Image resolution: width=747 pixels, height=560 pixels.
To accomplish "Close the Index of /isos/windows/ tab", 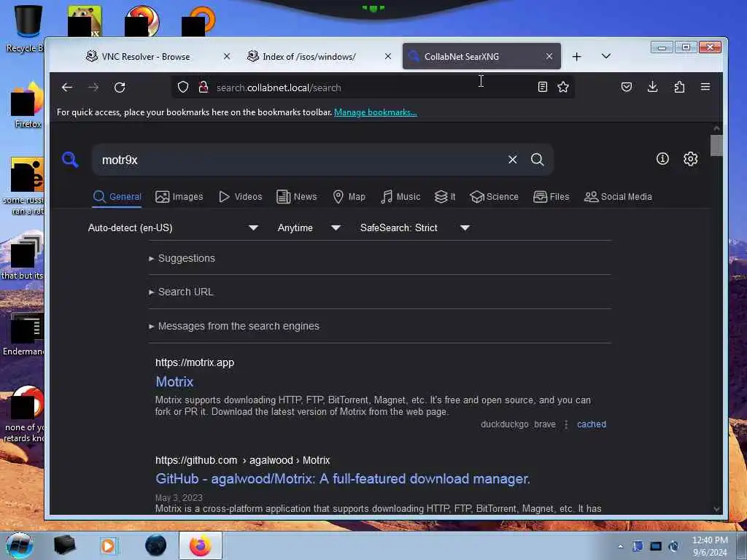I will click(388, 56).
